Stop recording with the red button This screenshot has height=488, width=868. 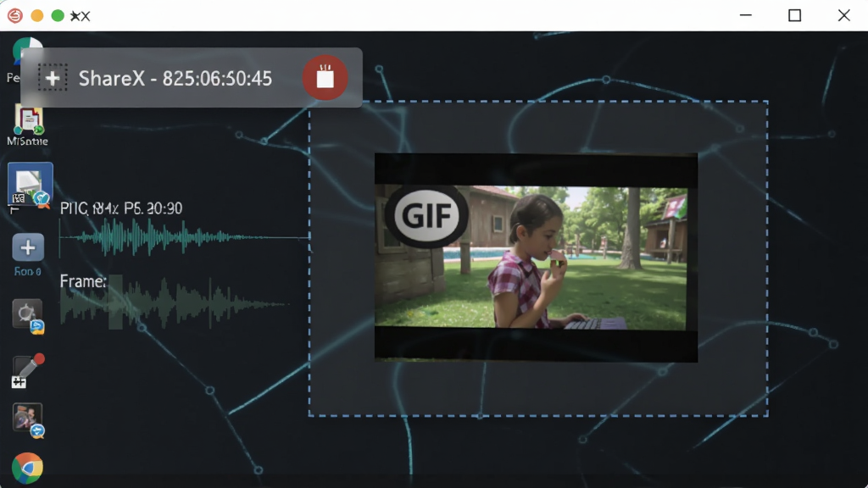pos(325,77)
